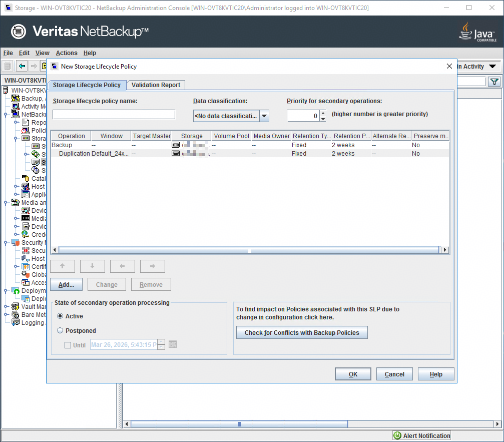The height and width of the screenshot is (442, 504).
Task: Click the Vault Management tree icon
Action: 15,307
